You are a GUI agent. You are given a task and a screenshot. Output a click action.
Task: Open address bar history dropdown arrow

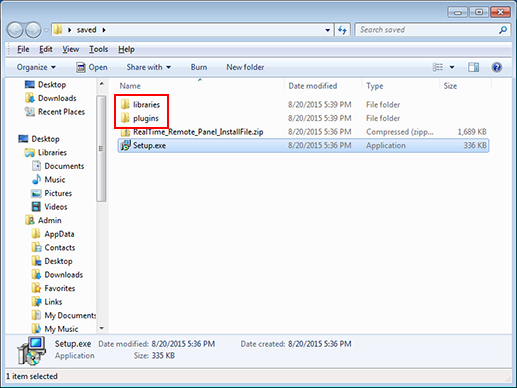tap(328, 30)
